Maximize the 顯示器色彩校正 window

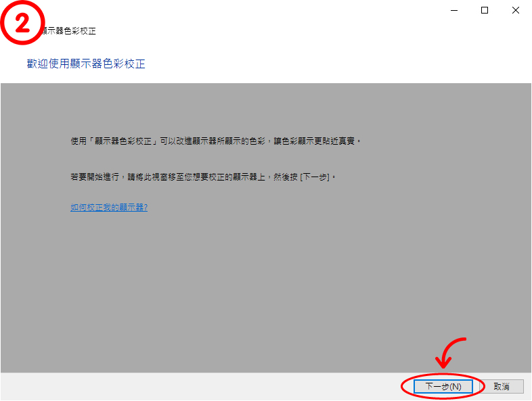coord(485,11)
